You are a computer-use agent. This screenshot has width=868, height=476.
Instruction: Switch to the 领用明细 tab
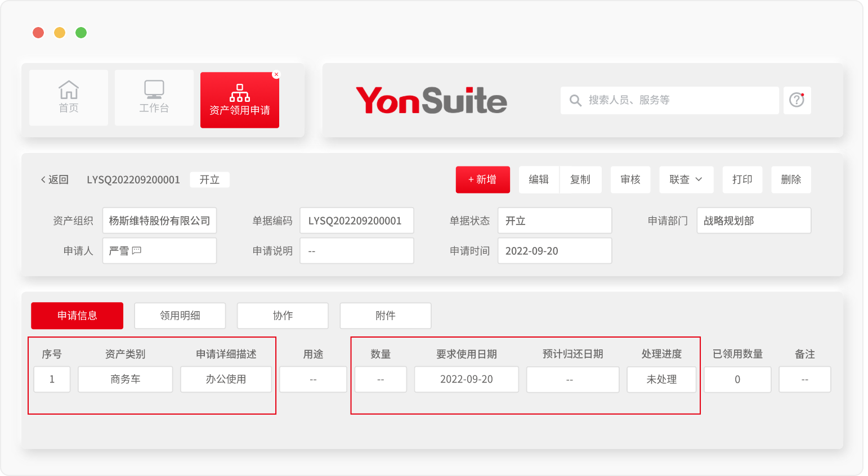[x=180, y=316]
